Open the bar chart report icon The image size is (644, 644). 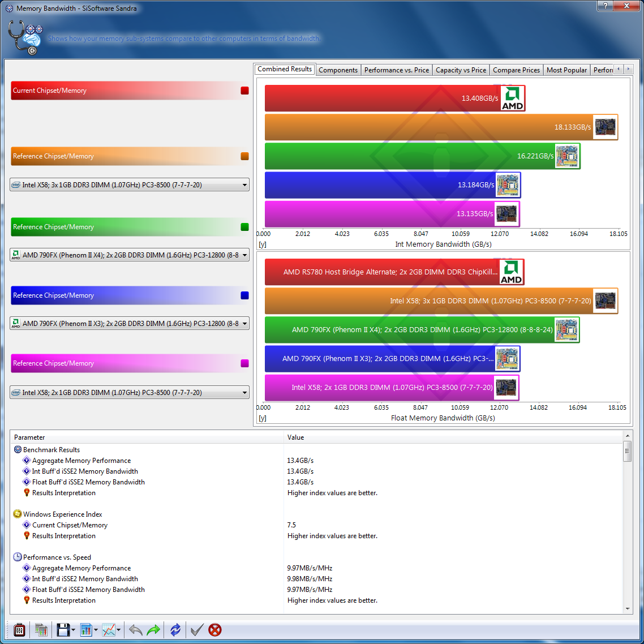point(86,630)
